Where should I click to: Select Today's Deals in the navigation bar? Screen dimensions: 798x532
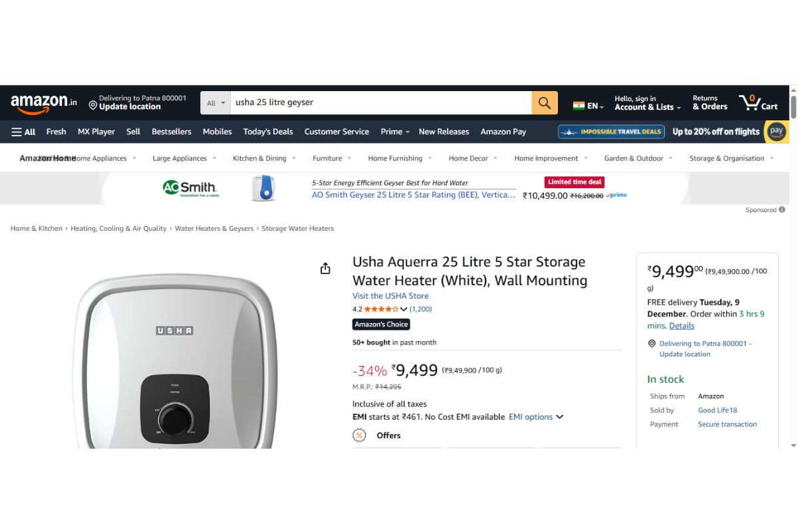[x=268, y=132]
